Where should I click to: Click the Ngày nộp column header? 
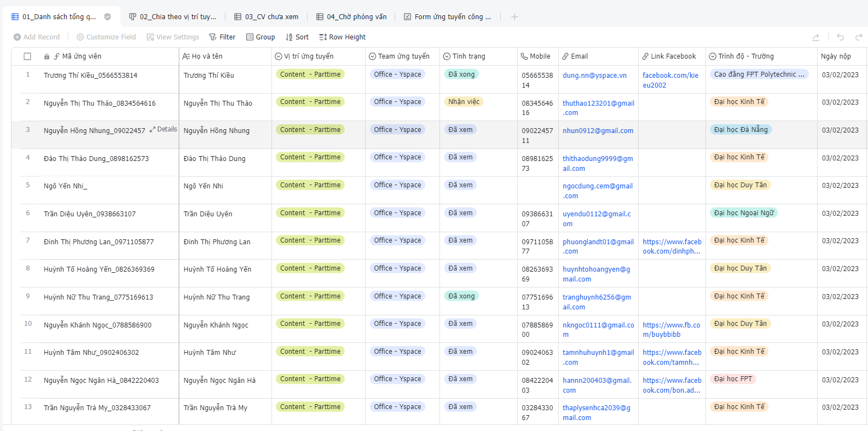coord(842,56)
